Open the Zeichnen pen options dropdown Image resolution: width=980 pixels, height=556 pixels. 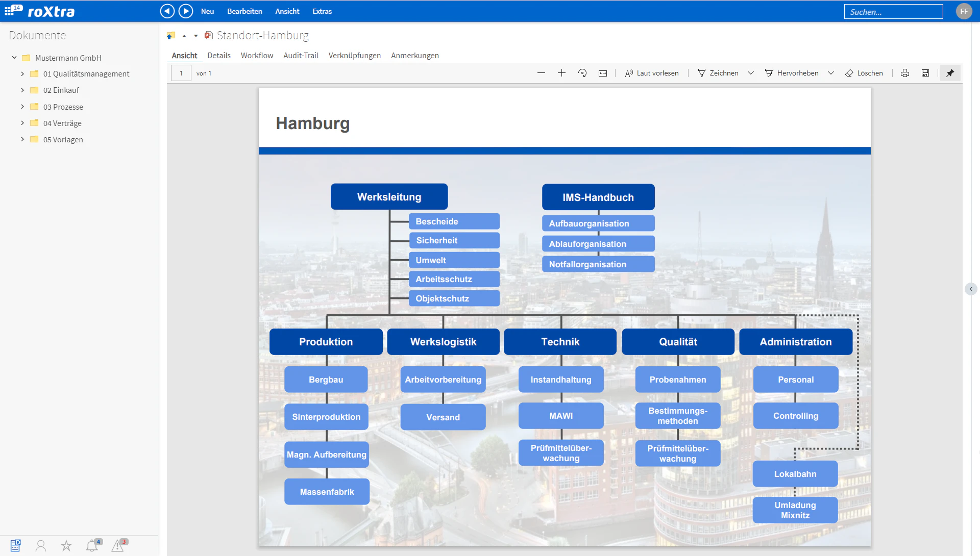coord(750,73)
